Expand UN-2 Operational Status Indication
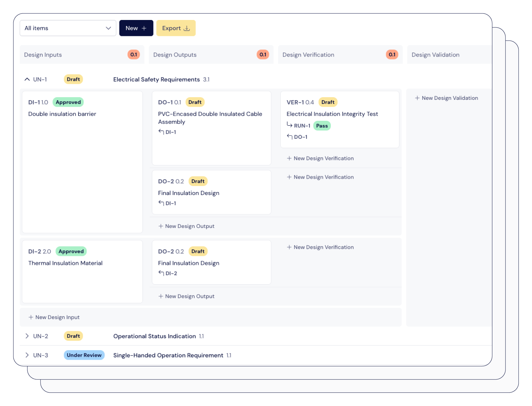This screenshot has height=406, width=532. coord(27,336)
